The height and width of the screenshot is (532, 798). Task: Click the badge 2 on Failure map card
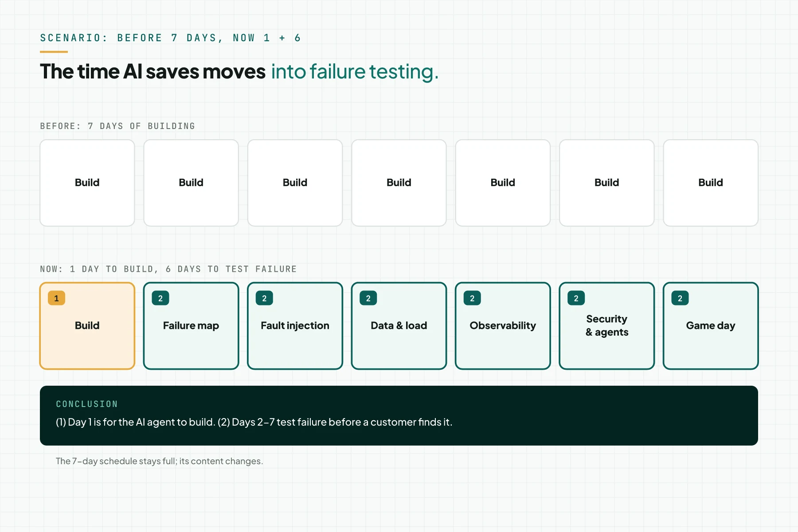[160, 298]
